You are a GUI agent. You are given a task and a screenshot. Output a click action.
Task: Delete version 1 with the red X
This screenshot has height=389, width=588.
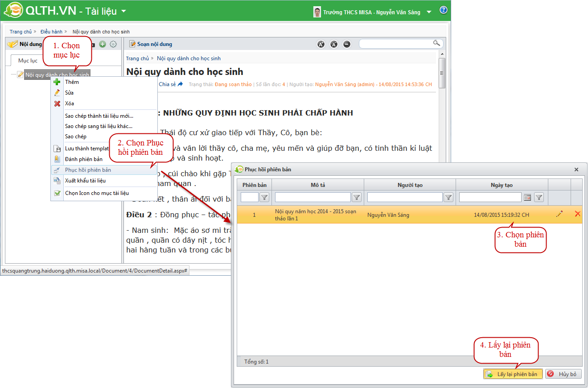(x=577, y=214)
